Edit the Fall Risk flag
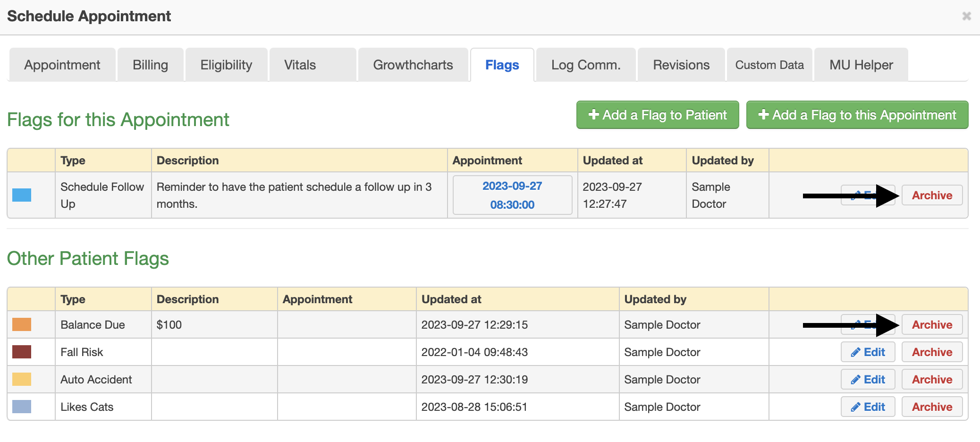 (868, 352)
